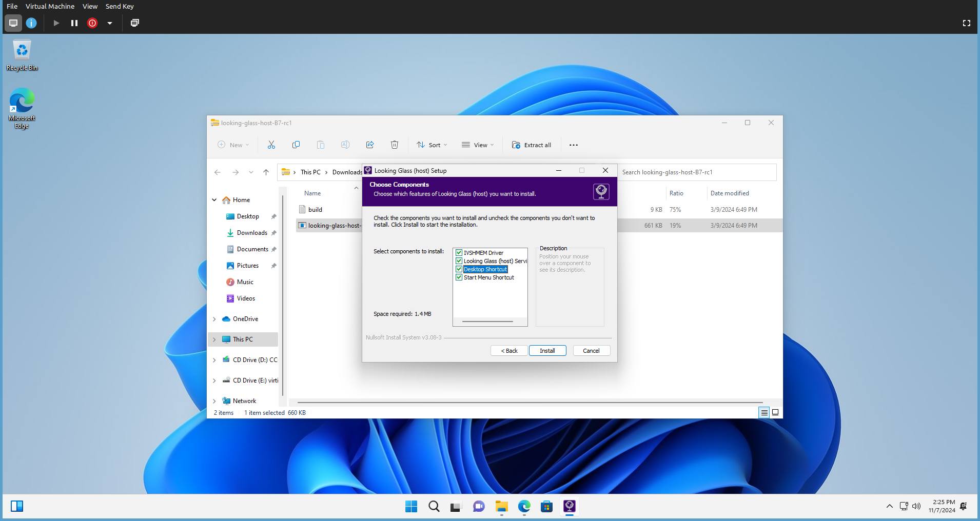The width and height of the screenshot is (980, 521).
Task: Open taskbar Search
Action: click(434, 507)
